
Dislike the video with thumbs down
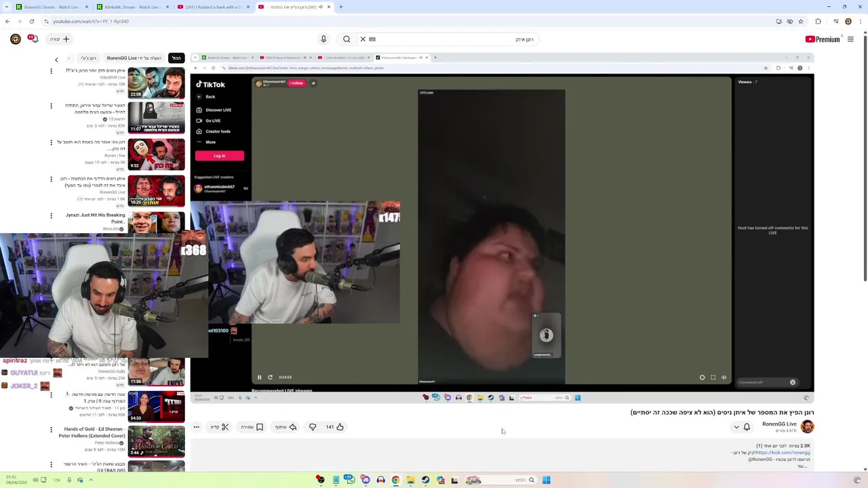point(313,427)
